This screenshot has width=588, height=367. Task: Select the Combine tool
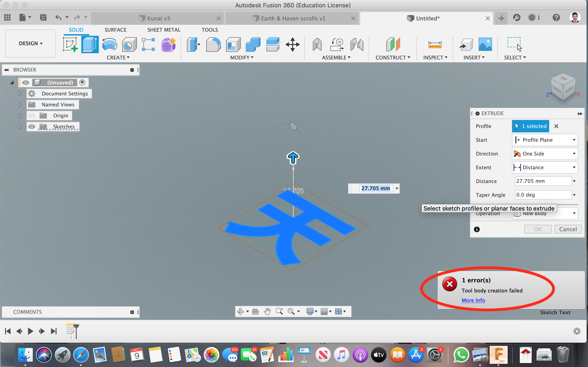coord(252,44)
